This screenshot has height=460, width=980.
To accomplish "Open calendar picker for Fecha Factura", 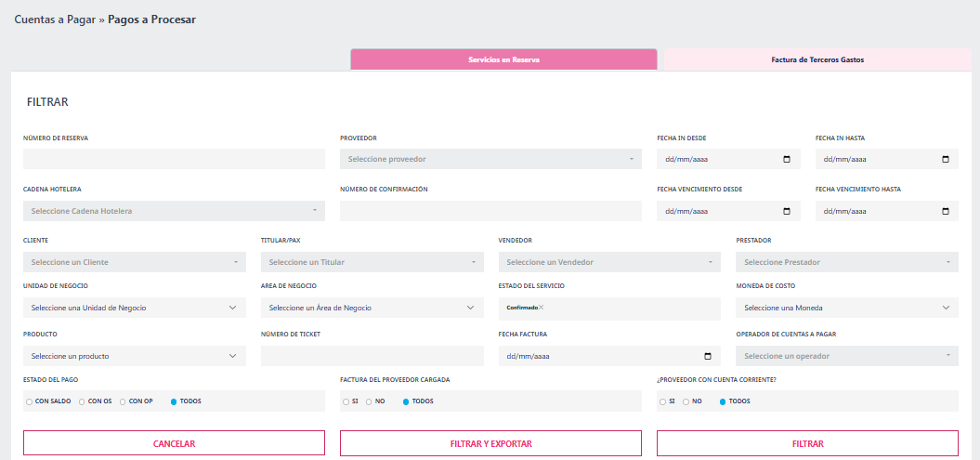I will tap(708, 356).
